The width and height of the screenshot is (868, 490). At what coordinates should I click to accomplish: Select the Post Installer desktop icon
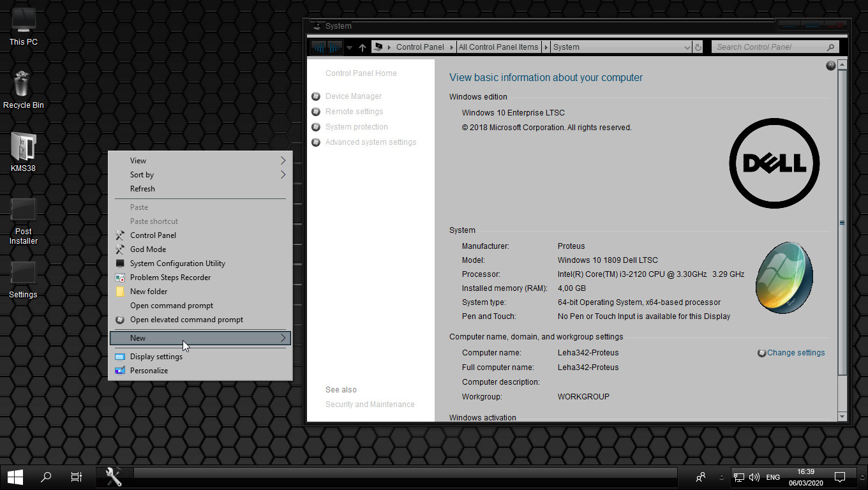point(24,221)
